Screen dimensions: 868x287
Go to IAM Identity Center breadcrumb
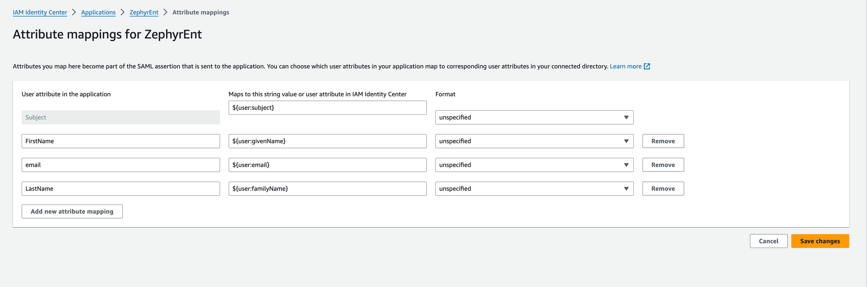coord(40,13)
